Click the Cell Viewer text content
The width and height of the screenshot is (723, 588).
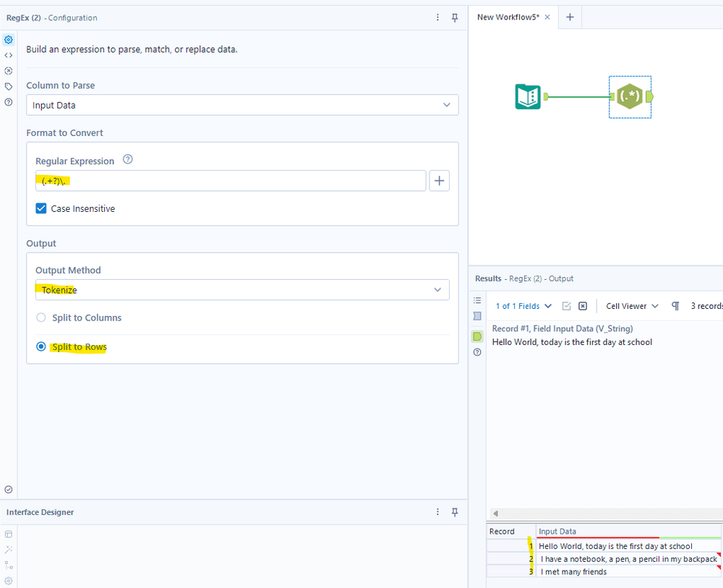[x=572, y=342]
